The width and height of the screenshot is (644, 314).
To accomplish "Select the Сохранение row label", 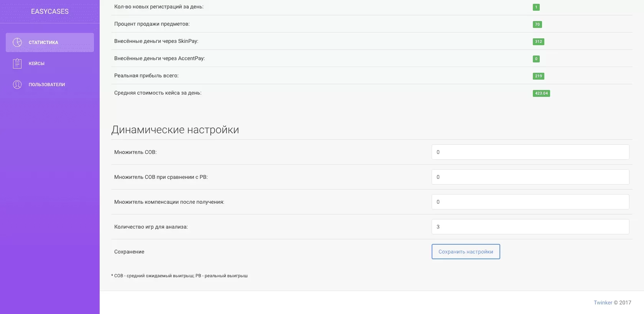I will click(x=129, y=252).
